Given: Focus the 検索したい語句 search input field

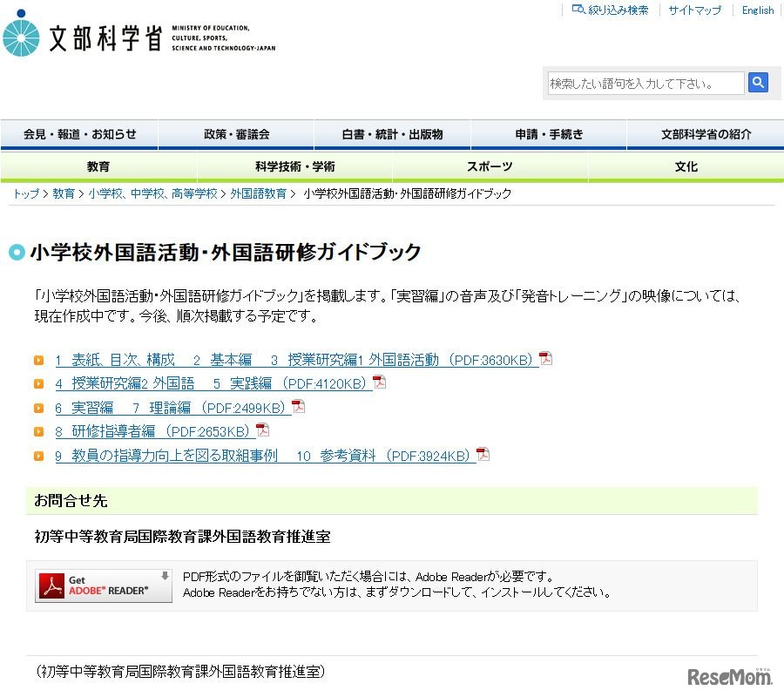Looking at the screenshot, I should (646, 83).
